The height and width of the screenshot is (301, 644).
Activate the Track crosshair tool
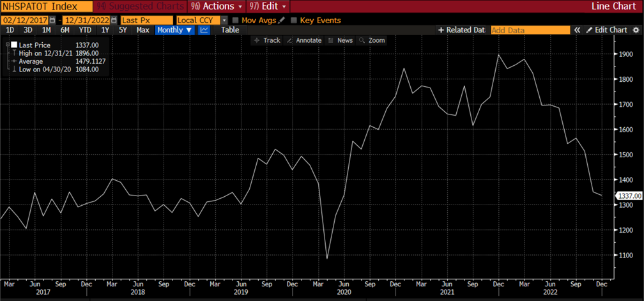(x=266, y=40)
